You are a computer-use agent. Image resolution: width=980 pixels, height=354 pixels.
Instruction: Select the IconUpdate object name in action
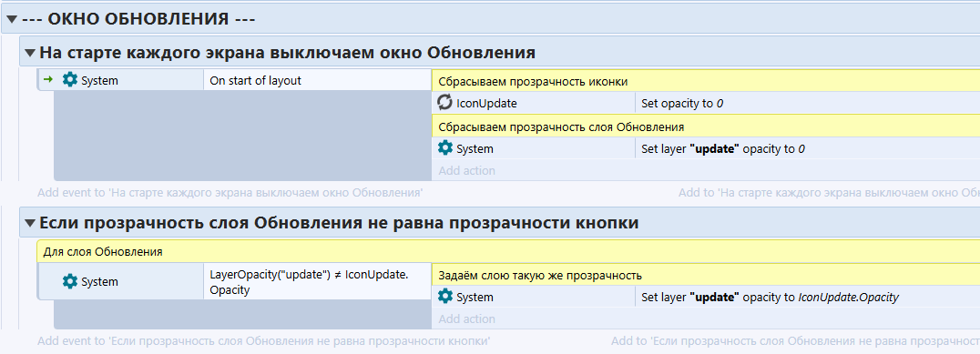(486, 103)
